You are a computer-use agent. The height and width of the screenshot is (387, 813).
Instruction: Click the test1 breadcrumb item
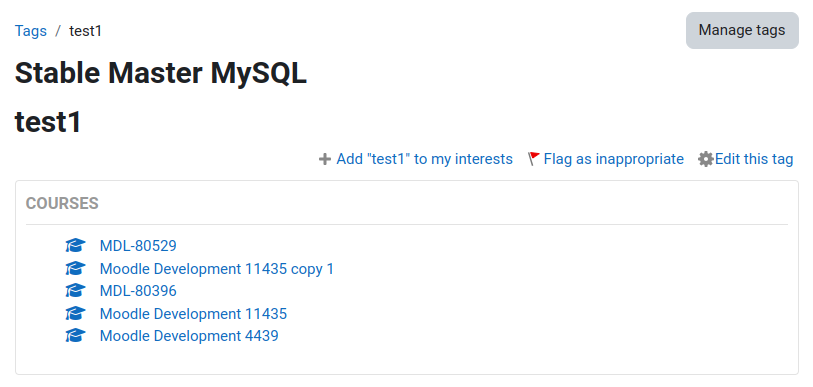[x=86, y=31]
